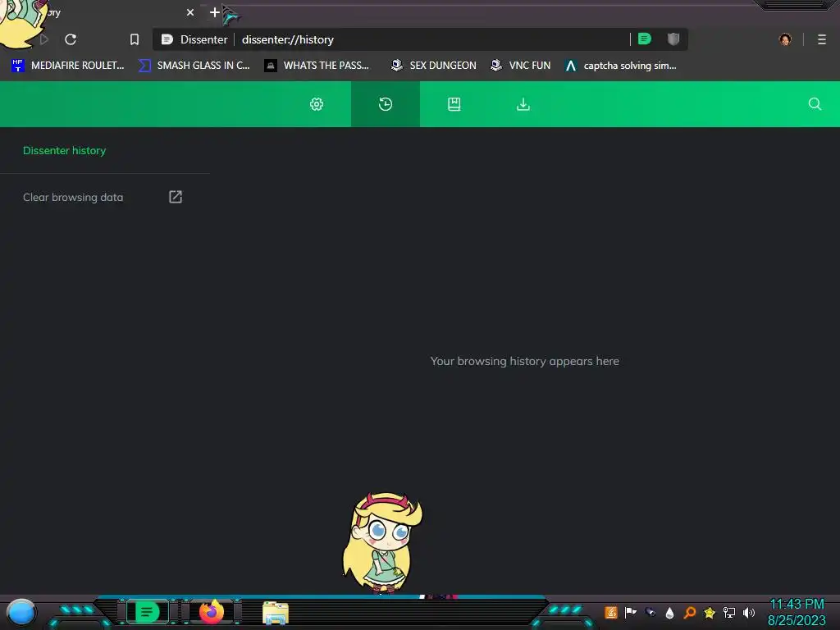Open the browser hamburger menu
Viewport: 840px width, 630px height.
pyautogui.click(x=821, y=39)
